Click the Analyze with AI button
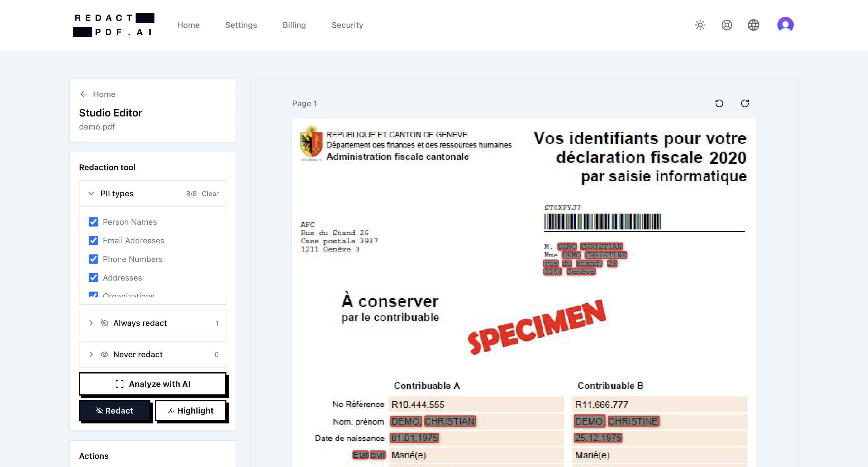This screenshot has height=467, width=868. coord(153,384)
